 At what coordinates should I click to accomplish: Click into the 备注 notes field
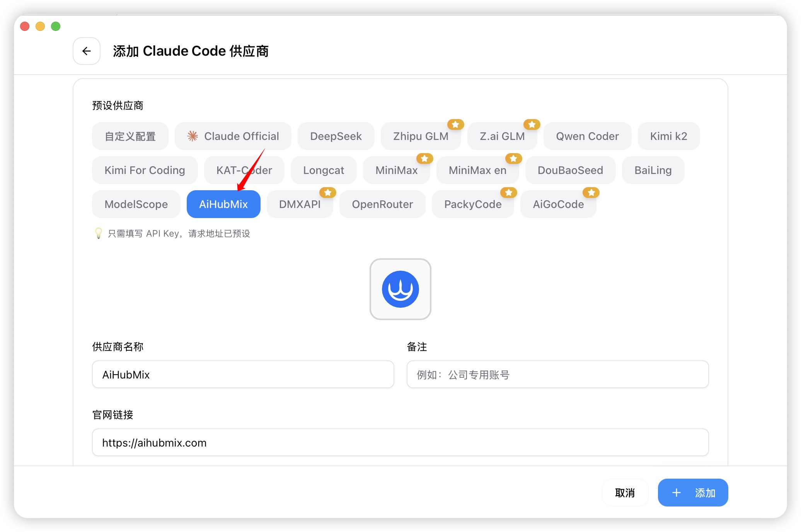(557, 374)
